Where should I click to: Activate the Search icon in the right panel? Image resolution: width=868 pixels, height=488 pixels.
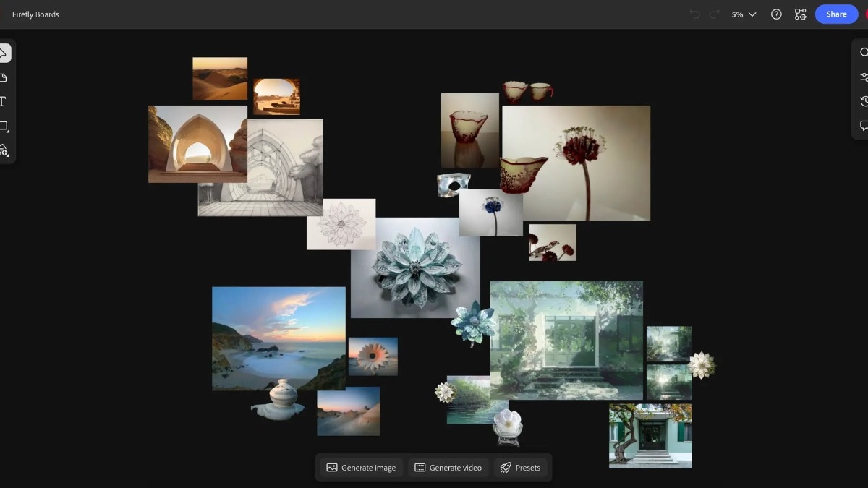point(863,52)
